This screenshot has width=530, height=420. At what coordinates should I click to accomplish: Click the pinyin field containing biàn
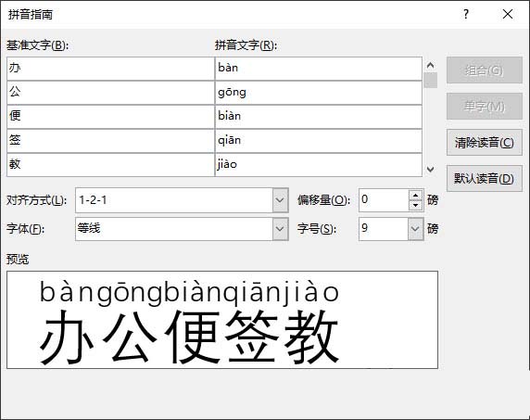coord(319,117)
